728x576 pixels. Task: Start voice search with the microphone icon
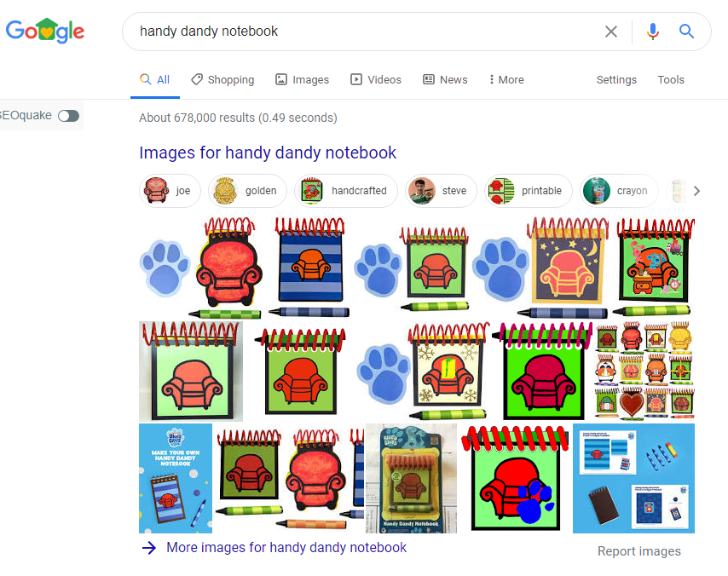coord(653,32)
